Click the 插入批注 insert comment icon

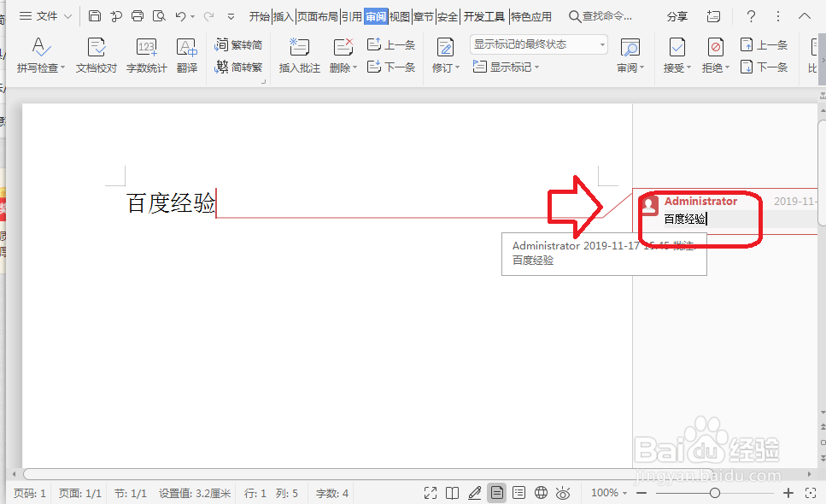click(299, 47)
